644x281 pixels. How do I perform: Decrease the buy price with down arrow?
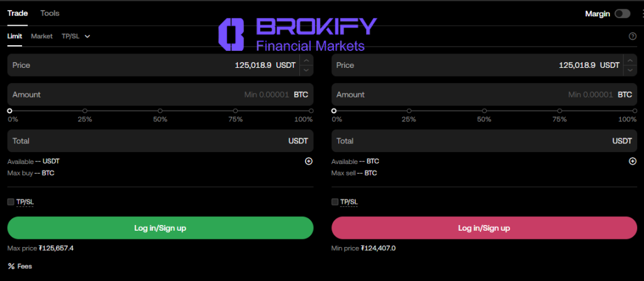(x=306, y=70)
